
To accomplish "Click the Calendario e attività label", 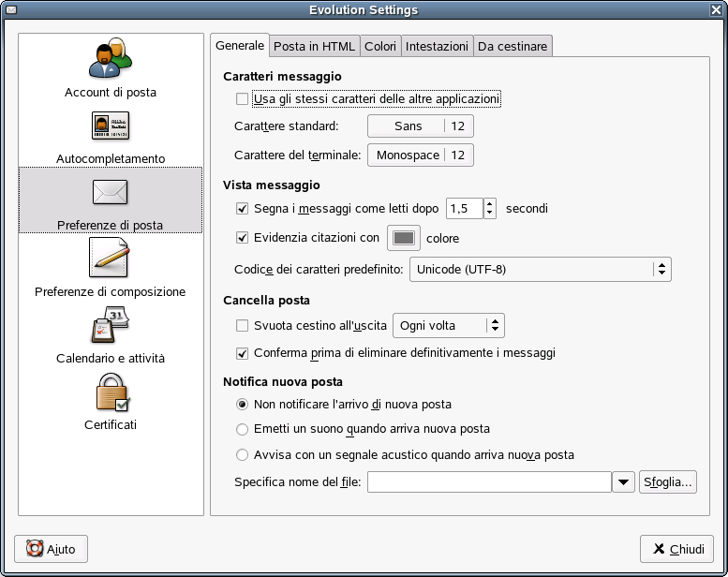I will click(111, 359).
